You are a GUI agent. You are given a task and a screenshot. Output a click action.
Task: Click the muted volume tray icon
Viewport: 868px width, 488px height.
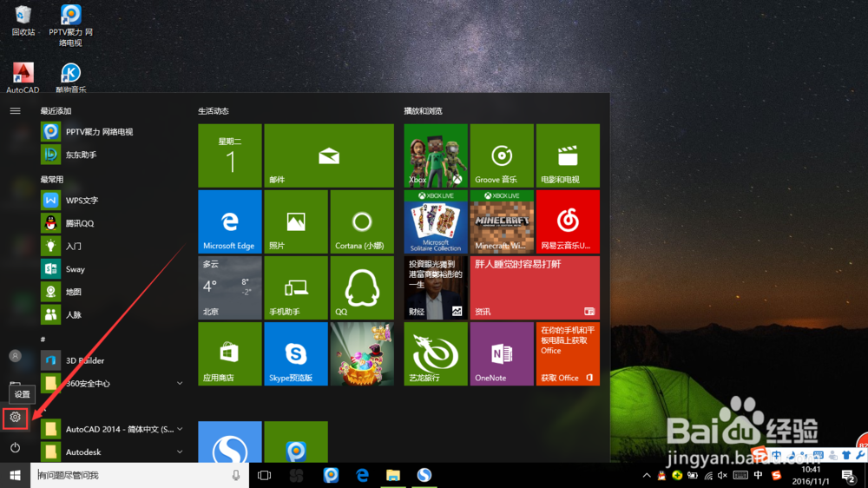(x=722, y=475)
